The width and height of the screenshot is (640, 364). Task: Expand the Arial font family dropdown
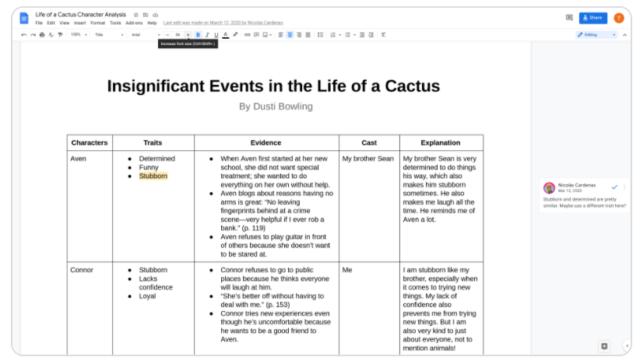pyautogui.click(x=145, y=34)
